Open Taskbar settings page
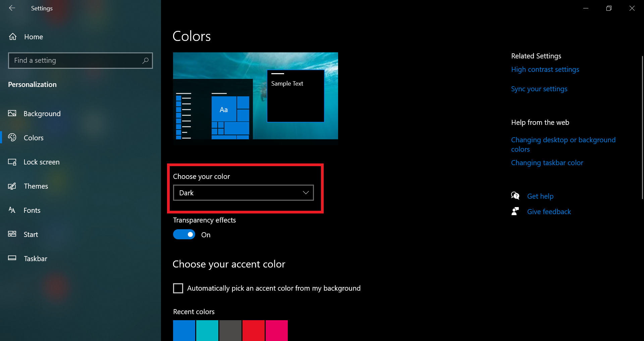Image resolution: width=644 pixels, height=341 pixels. point(36,258)
